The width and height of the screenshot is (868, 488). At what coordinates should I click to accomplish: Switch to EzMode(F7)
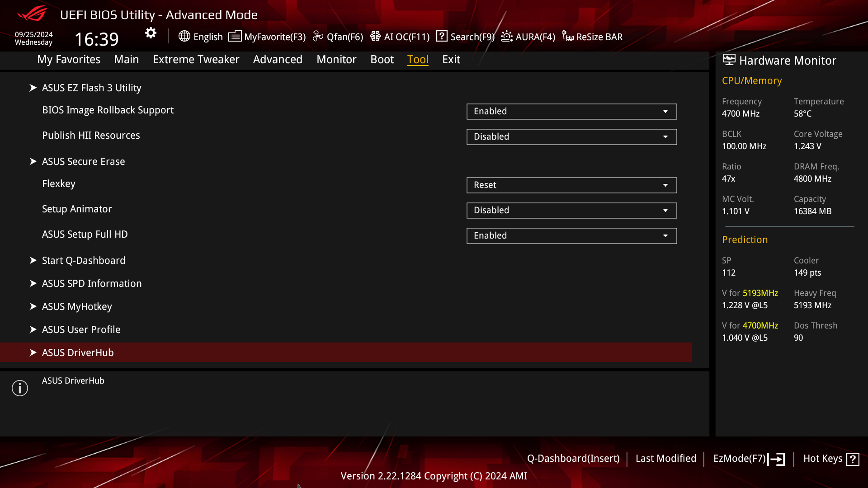pos(749,459)
